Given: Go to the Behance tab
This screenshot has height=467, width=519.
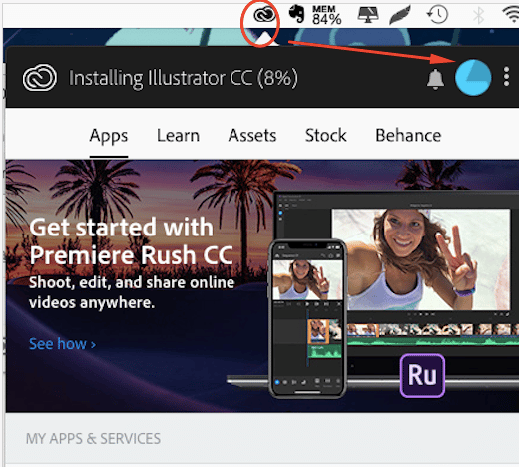Looking at the screenshot, I should pos(408,136).
